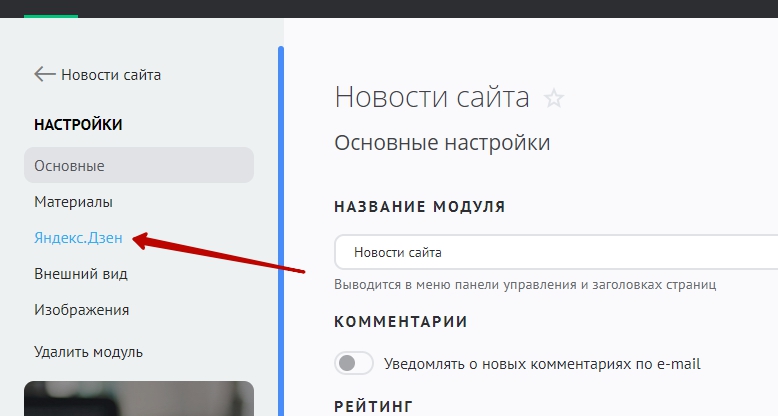Click the back arrow icon in sidebar

tap(44, 74)
